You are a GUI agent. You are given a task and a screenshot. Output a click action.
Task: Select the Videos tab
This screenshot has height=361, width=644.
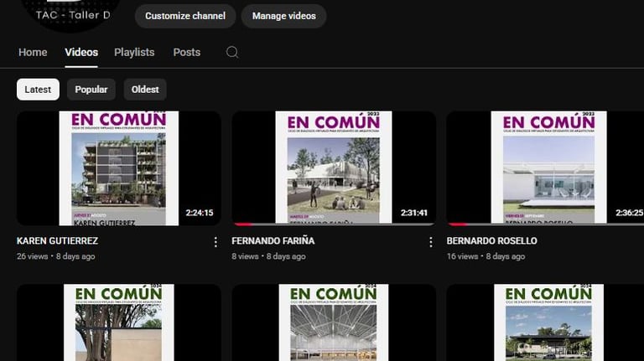(x=81, y=53)
